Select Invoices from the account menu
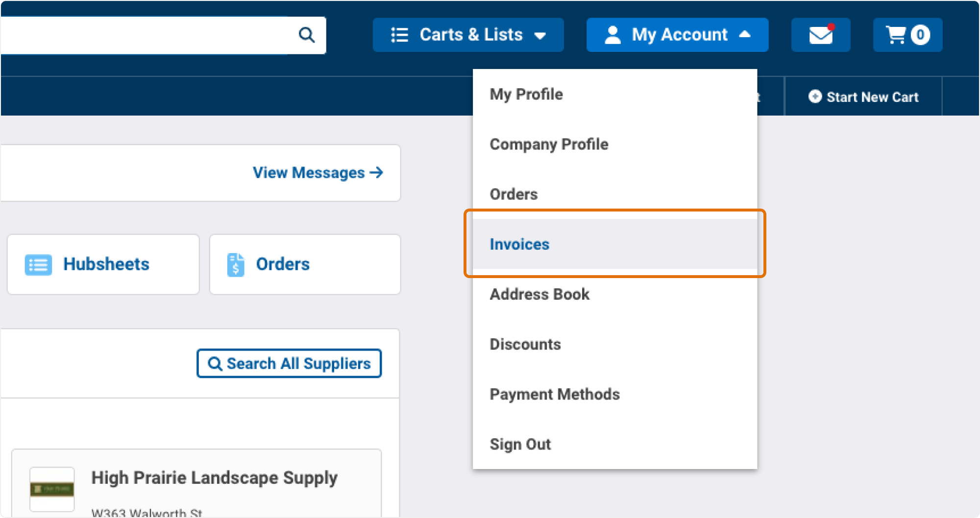The height and width of the screenshot is (518, 980). coord(519,244)
